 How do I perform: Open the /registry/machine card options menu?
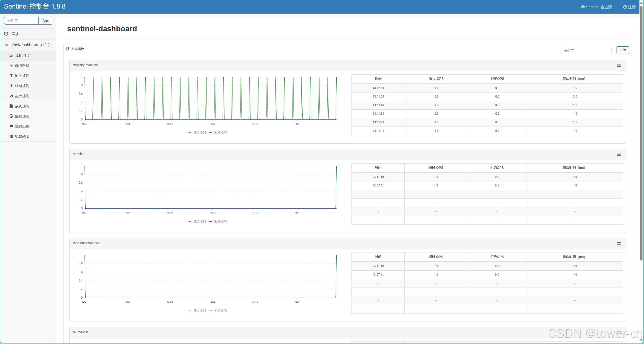[x=619, y=65]
